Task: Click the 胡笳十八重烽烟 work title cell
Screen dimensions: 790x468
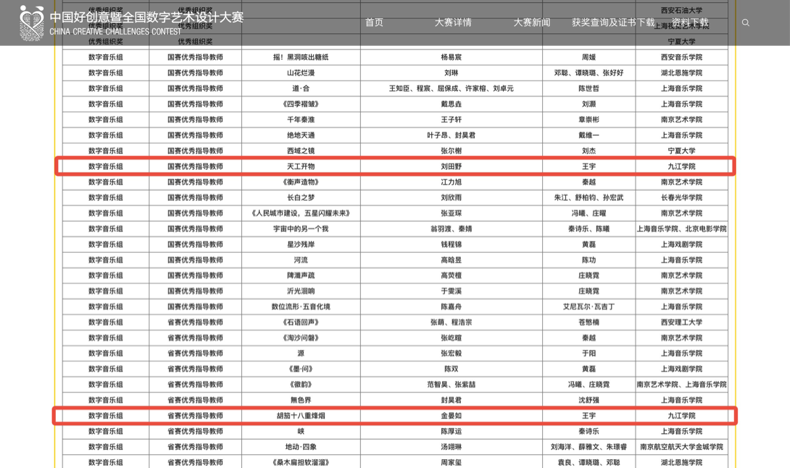Action: (300, 416)
